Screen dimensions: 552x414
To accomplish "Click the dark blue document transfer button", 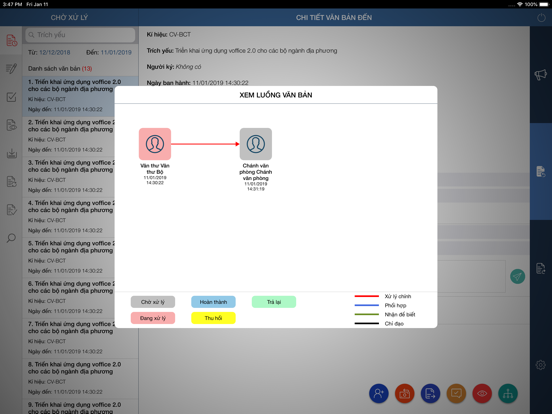I will point(430,393).
